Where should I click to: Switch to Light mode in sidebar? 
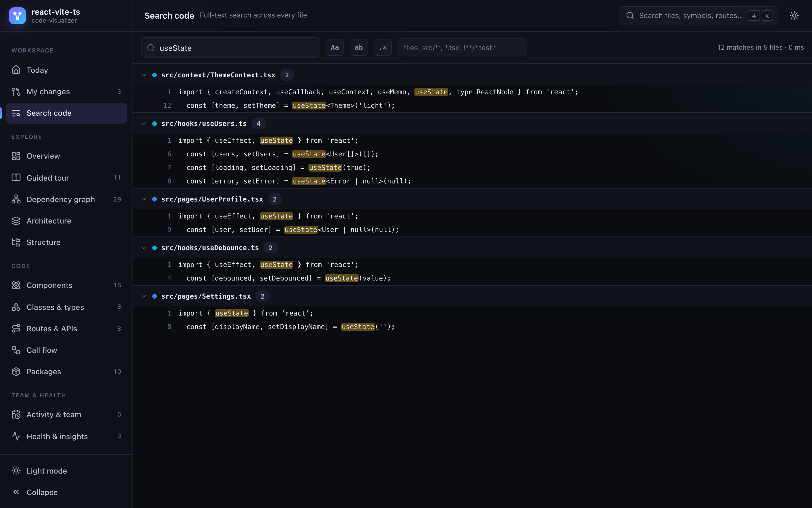pos(66,471)
